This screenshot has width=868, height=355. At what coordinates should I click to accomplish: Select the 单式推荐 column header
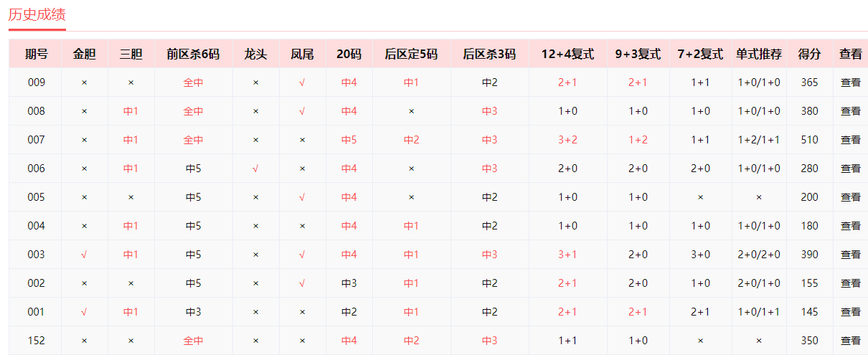(759, 54)
